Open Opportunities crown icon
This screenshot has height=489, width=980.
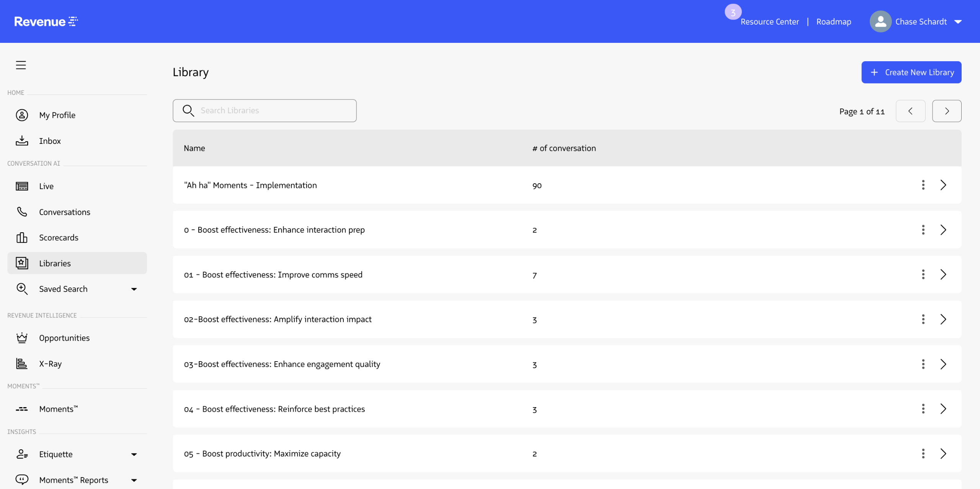point(22,338)
